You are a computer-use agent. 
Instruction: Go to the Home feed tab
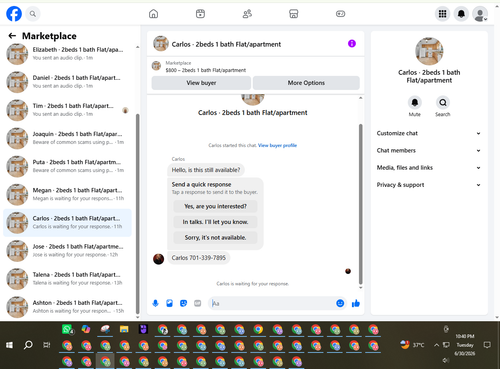153,14
